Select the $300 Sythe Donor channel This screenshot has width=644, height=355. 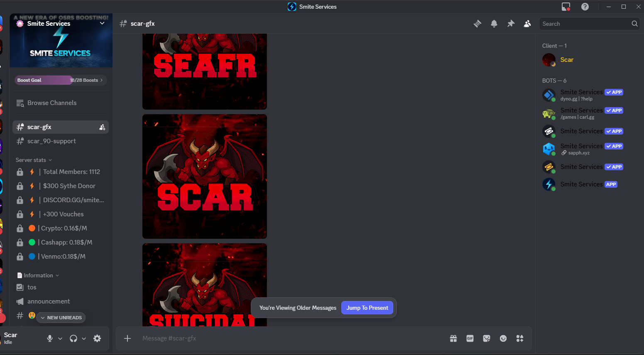pos(61,186)
